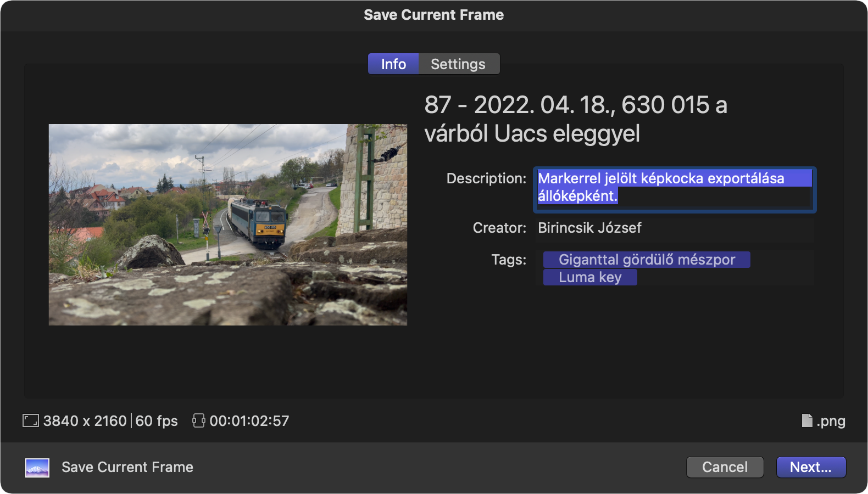868x494 pixels.
Task: Click the Save Current Frame destination icon
Action: [x=37, y=468]
